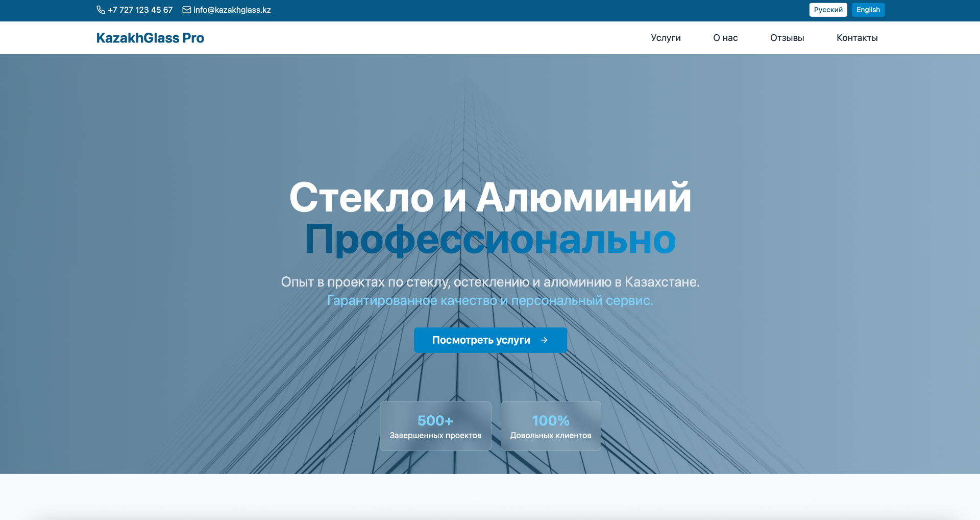
Task: Click the Стекло и Алюминий headline
Action: (x=490, y=198)
